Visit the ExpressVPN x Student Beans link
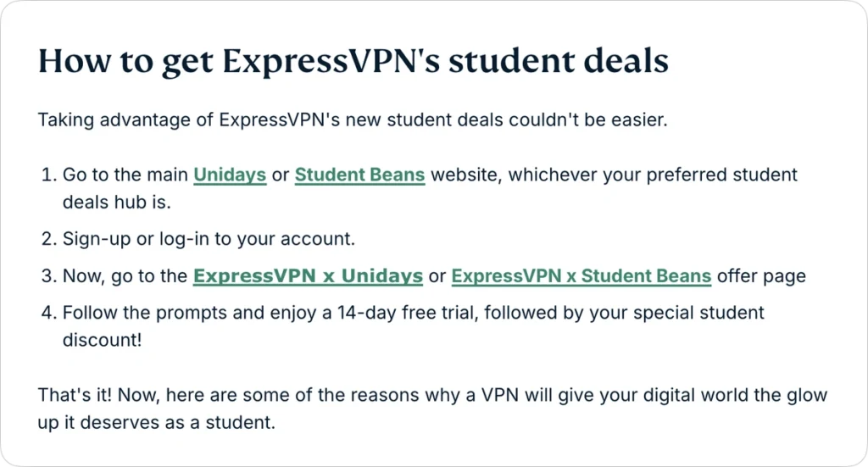The height and width of the screenshot is (467, 868). (581, 276)
